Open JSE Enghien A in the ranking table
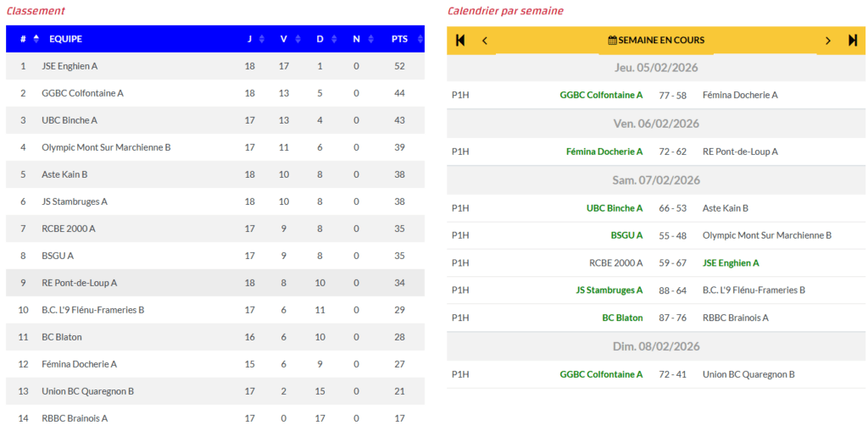Screen dimensions: 868x442 (x=70, y=66)
